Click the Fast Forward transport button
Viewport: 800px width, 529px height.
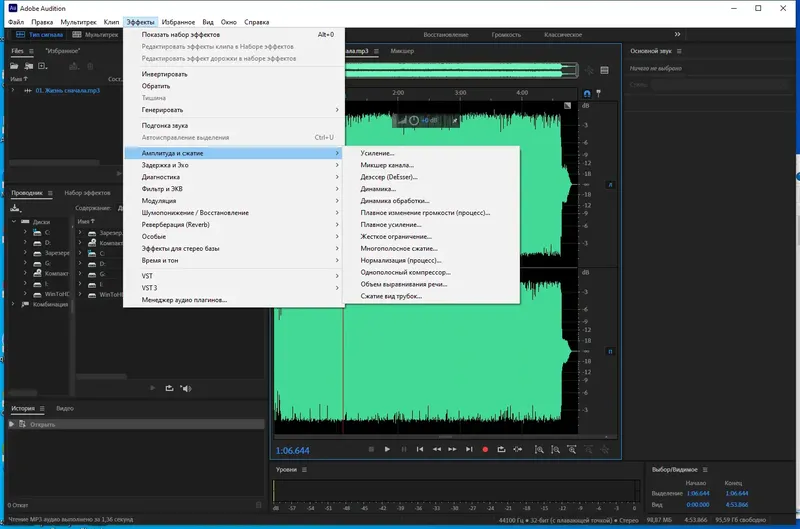(453, 449)
